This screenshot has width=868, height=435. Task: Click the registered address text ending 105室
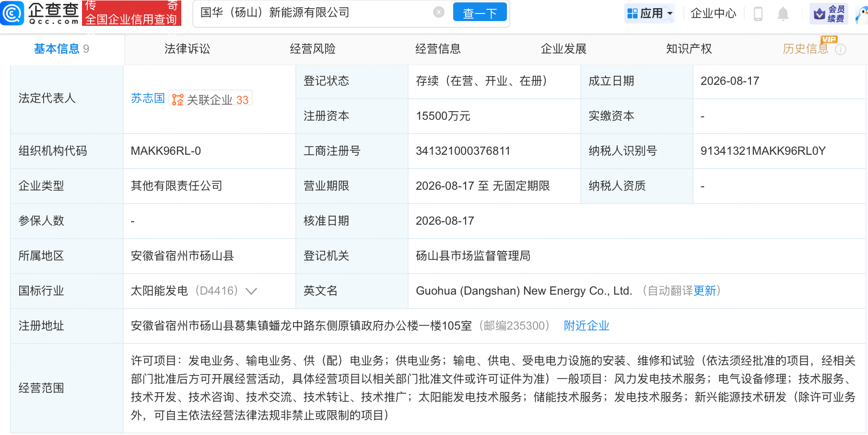(x=301, y=326)
